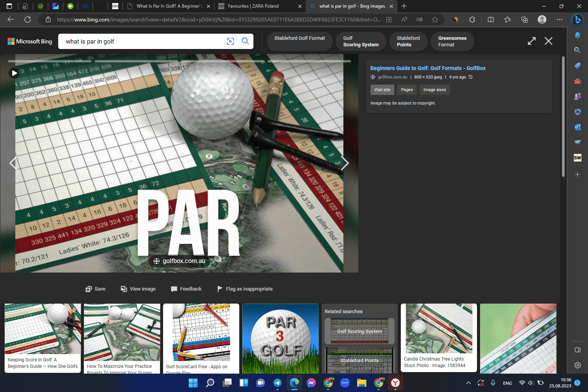Screen dimensions: 588x392
Task: Open Golf Scoring System related search
Action: (359, 331)
